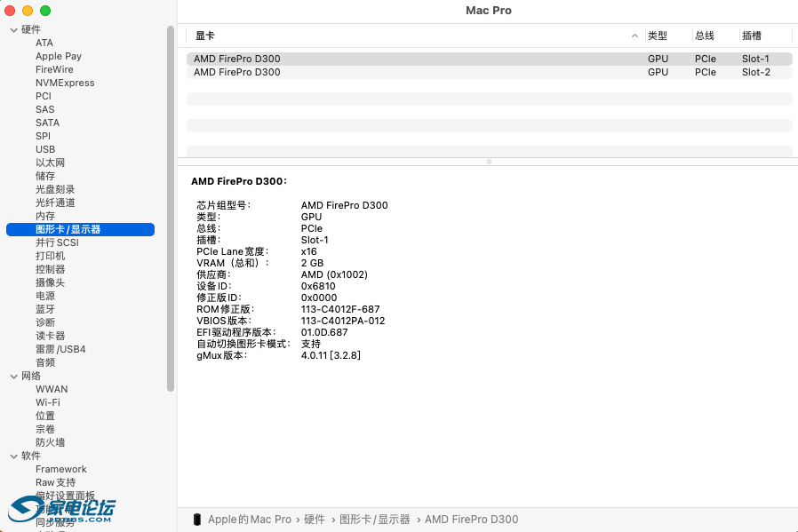
Task: Toggle sort order arrow on 显卡 column
Action: coord(634,36)
